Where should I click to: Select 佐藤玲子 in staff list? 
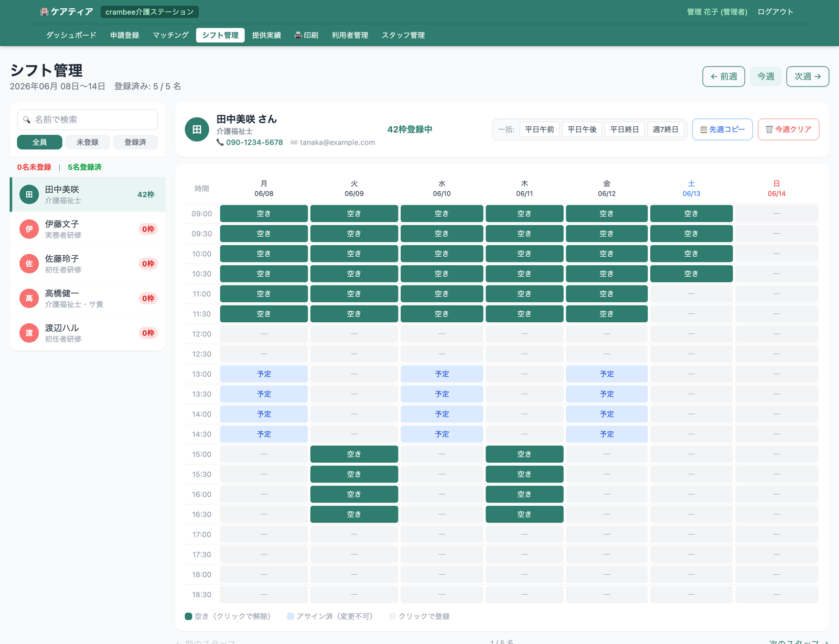pos(88,264)
